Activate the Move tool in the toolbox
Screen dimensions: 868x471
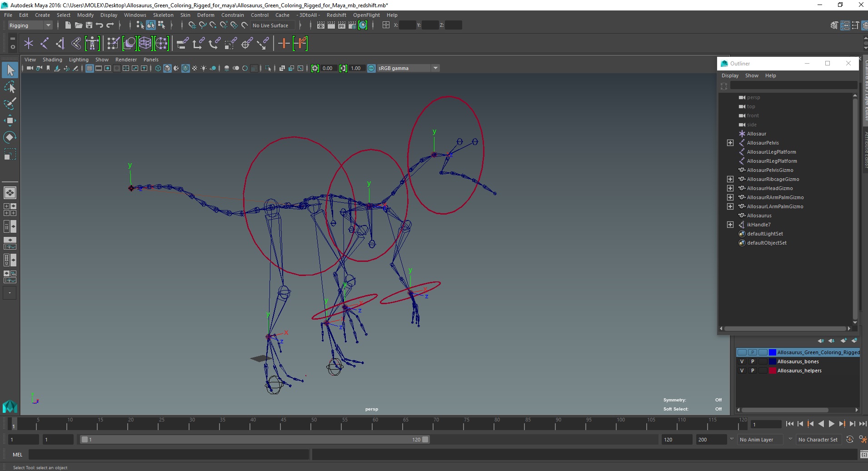click(x=10, y=120)
